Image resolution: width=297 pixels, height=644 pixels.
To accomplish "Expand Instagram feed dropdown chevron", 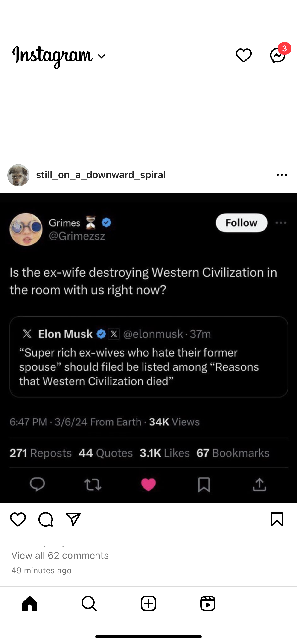I will pyautogui.click(x=102, y=56).
